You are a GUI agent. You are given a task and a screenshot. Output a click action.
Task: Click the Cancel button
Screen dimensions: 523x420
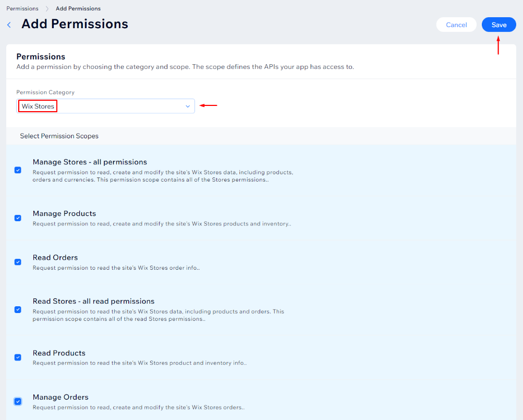456,25
